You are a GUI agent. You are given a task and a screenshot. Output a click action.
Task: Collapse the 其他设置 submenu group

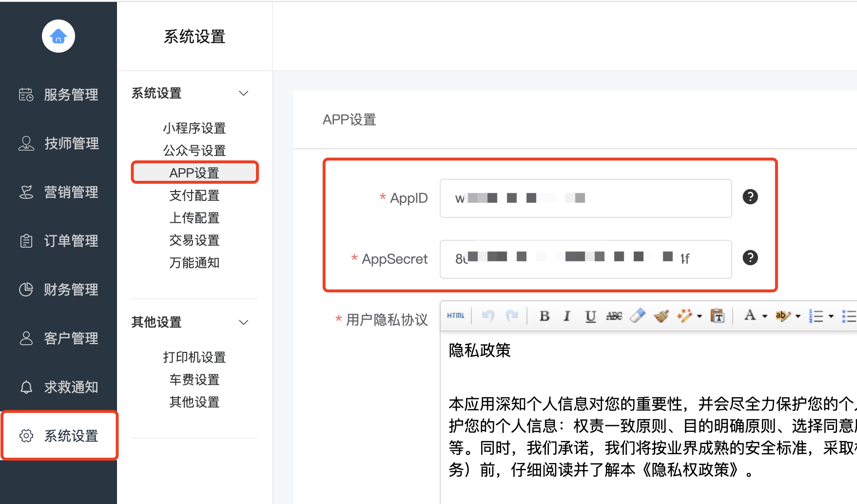(x=244, y=322)
